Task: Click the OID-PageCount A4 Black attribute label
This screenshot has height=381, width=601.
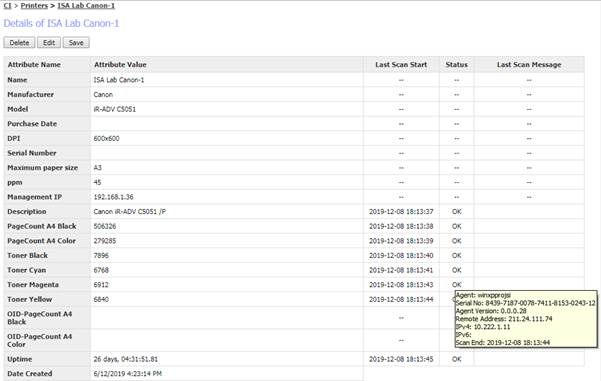Action: coord(39,318)
